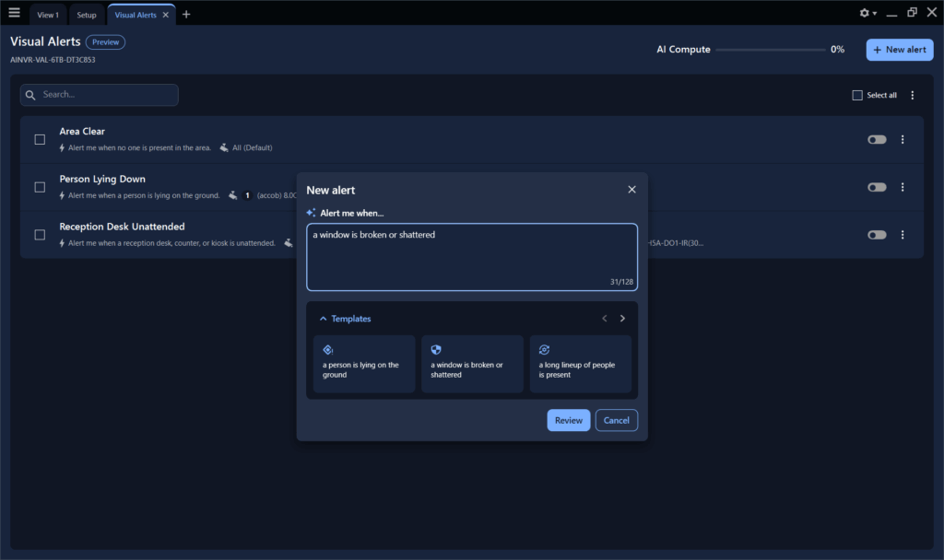Viewport: 944px width, 560px height.
Task: Open the settings gear dropdown
Action: pyautogui.click(x=865, y=13)
